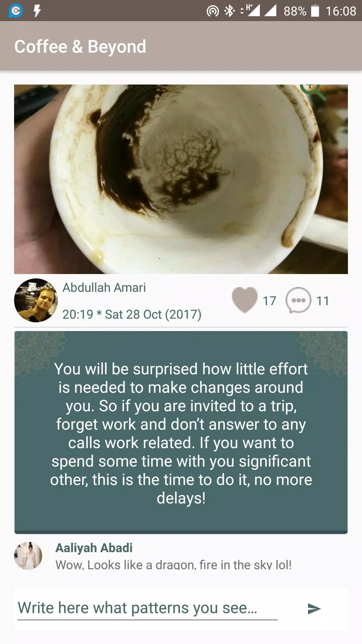Viewport: 362px width, 644px height.
Task: Tap the post timestamp 20:19 Sat 28 Oct
Action: click(132, 314)
